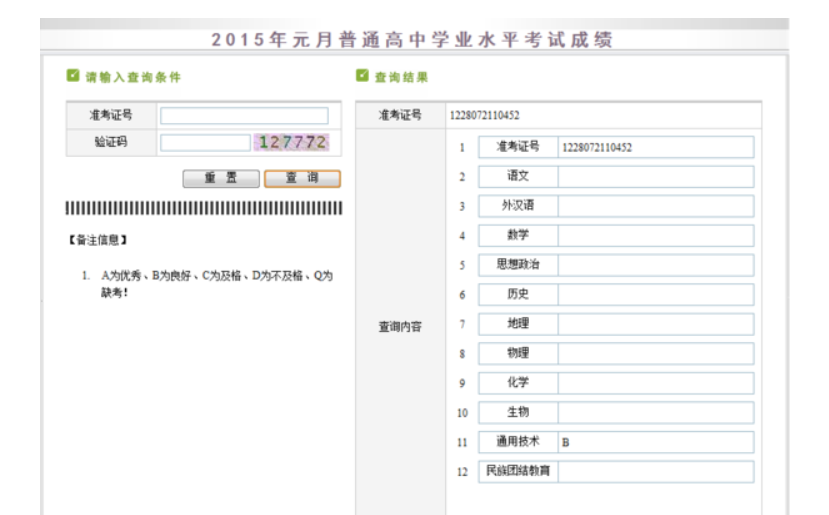The width and height of the screenshot is (829, 515).
Task: Click the 通用技术 field showing grade B
Action: tap(655, 442)
